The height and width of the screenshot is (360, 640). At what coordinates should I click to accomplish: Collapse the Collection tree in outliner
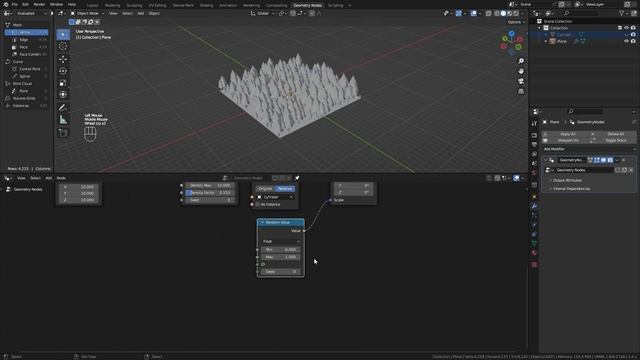pos(540,28)
